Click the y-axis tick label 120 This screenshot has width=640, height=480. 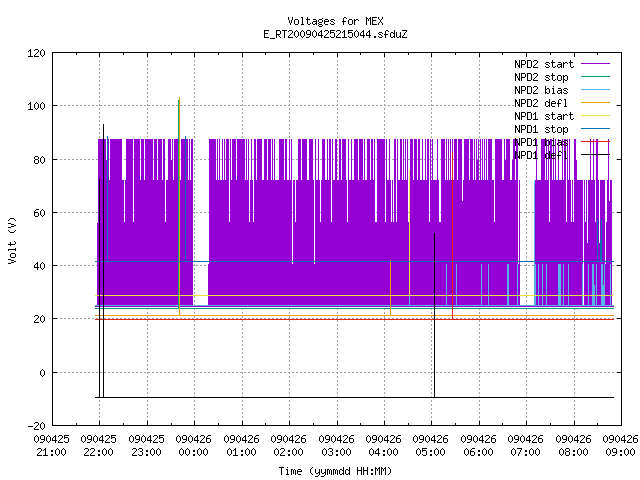tap(36, 53)
